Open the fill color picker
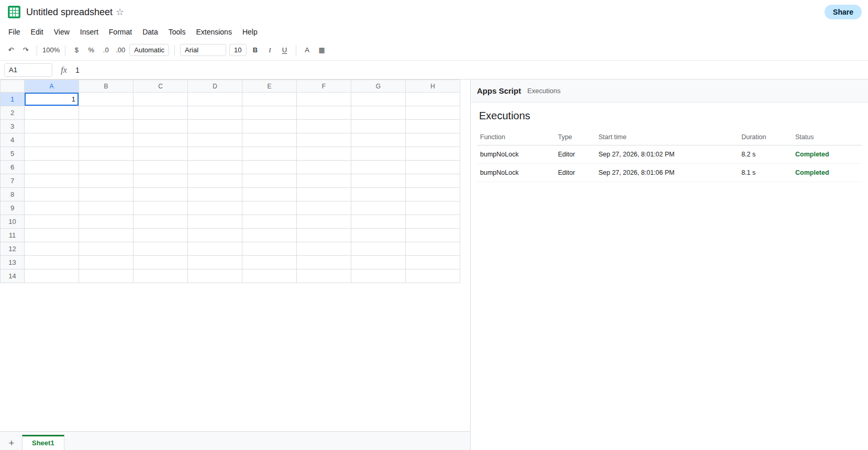Screen dimensions: 868x450 [x=322, y=50]
